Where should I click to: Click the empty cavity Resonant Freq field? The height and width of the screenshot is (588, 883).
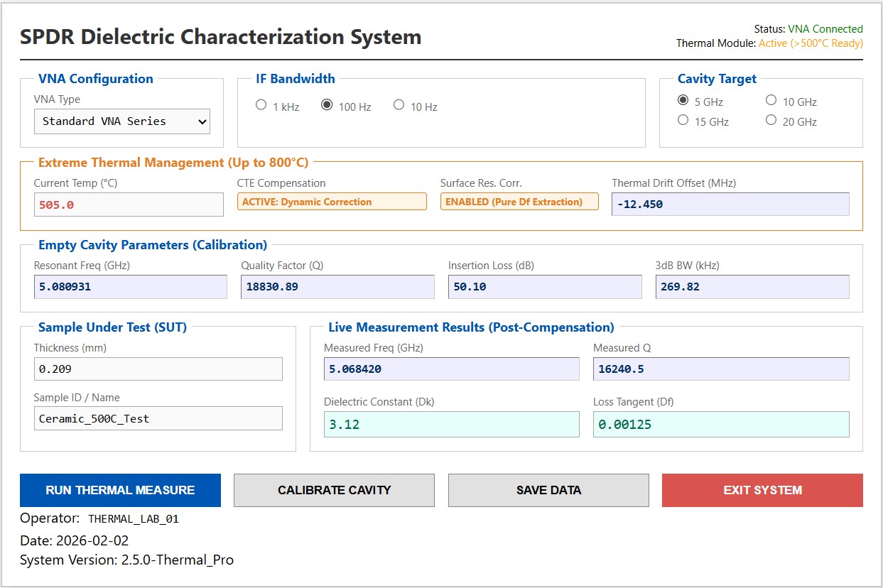point(131,287)
